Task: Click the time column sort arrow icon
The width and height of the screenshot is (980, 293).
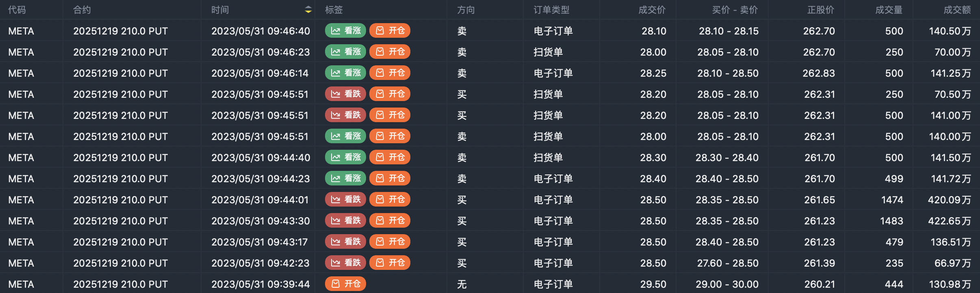Action: pos(308,10)
